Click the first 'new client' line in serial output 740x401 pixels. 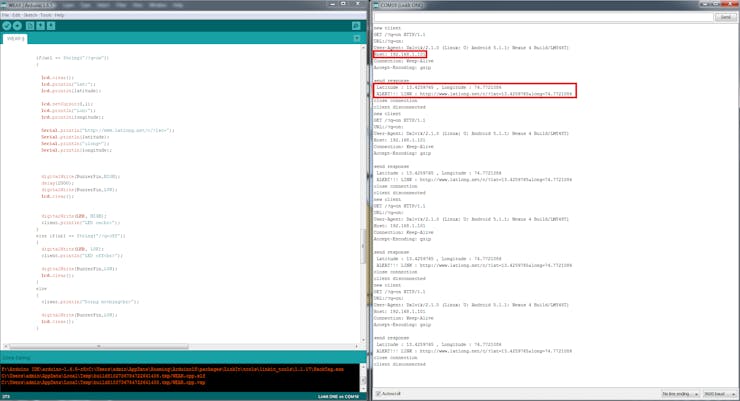[x=387, y=28]
